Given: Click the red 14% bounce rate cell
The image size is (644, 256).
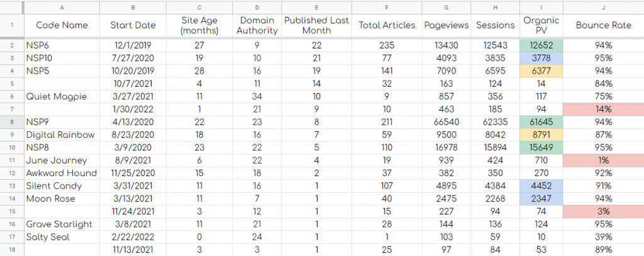Looking at the screenshot, I should click(x=603, y=109).
